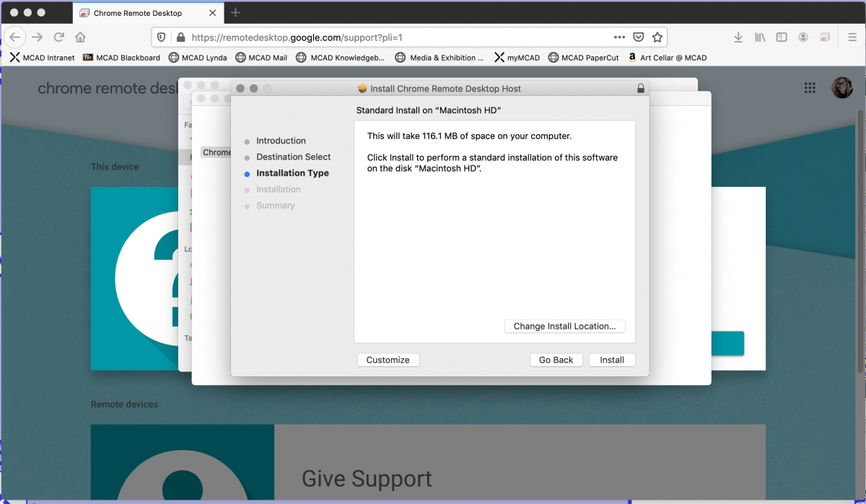Reload the current page
This screenshot has height=504, width=866.
(59, 37)
